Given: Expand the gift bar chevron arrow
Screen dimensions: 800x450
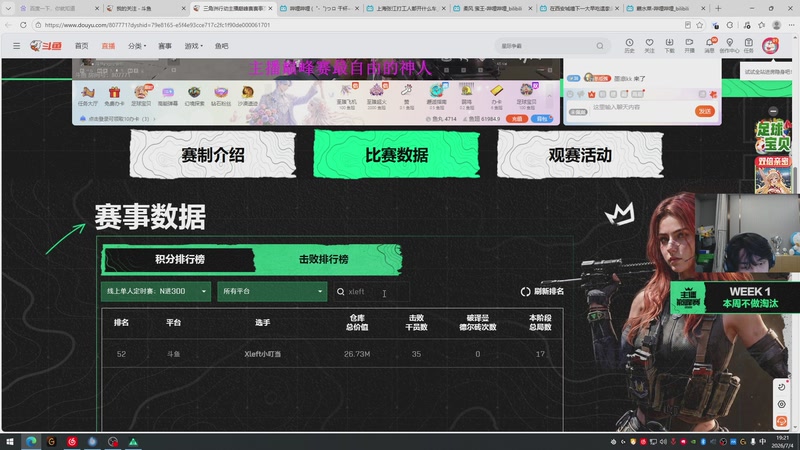Looking at the screenshot, I should (549, 96).
